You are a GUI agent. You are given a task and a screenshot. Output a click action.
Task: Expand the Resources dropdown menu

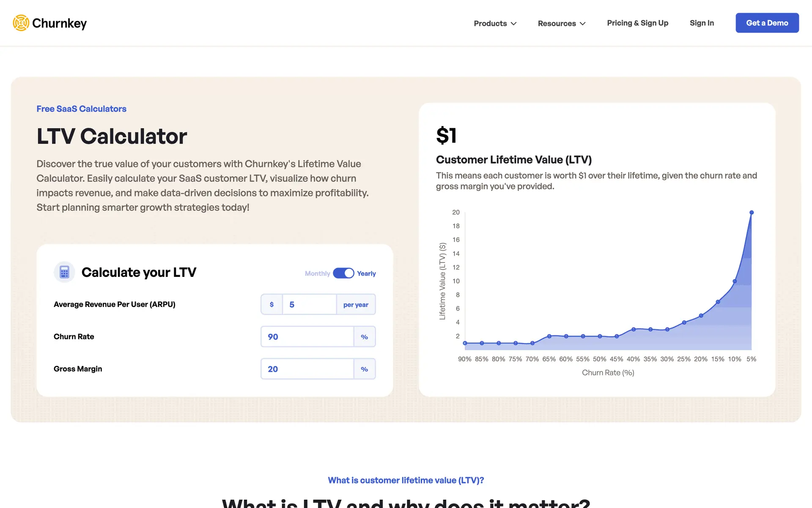click(x=557, y=23)
